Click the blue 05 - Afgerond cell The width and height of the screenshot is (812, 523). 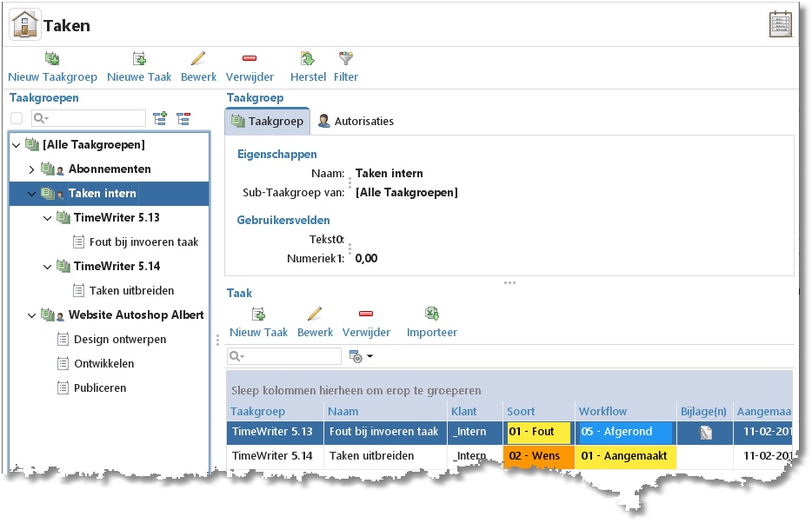pos(625,432)
